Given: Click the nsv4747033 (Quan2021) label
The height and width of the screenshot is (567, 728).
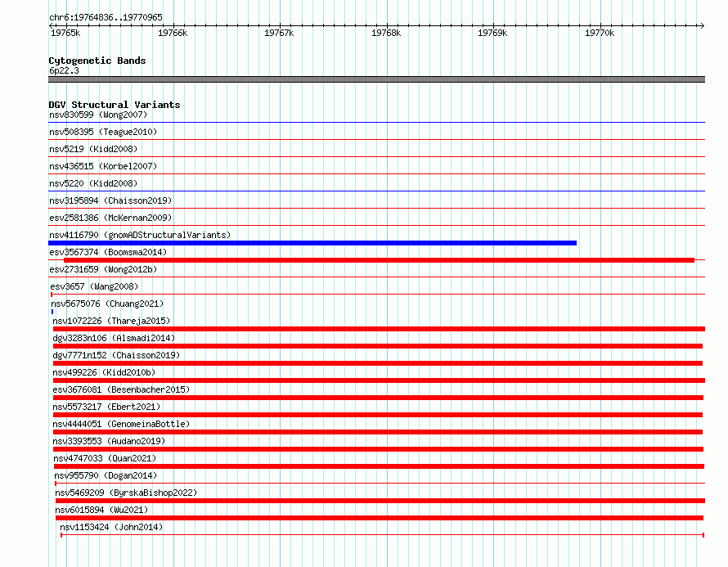Looking at the screenshot, I should point(105,458).
